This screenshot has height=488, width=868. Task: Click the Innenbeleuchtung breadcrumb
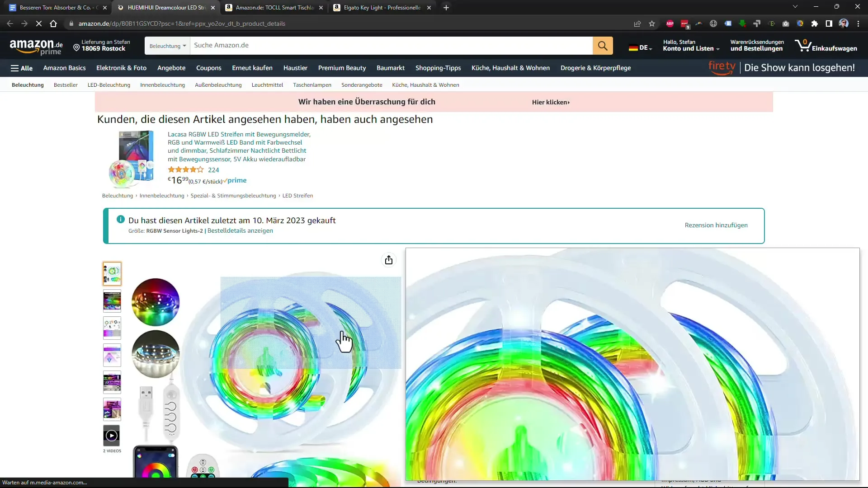tap(162, 196)
